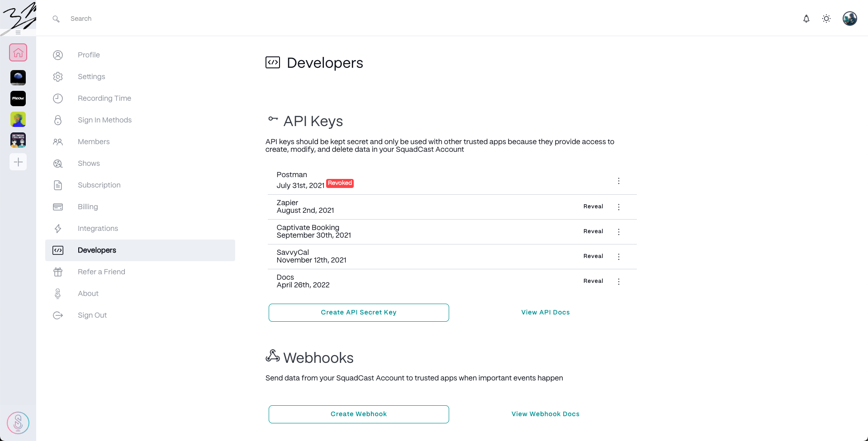Click the Sign Out arrow icon
Screen dimensions: 868x441
click(58, 315)
